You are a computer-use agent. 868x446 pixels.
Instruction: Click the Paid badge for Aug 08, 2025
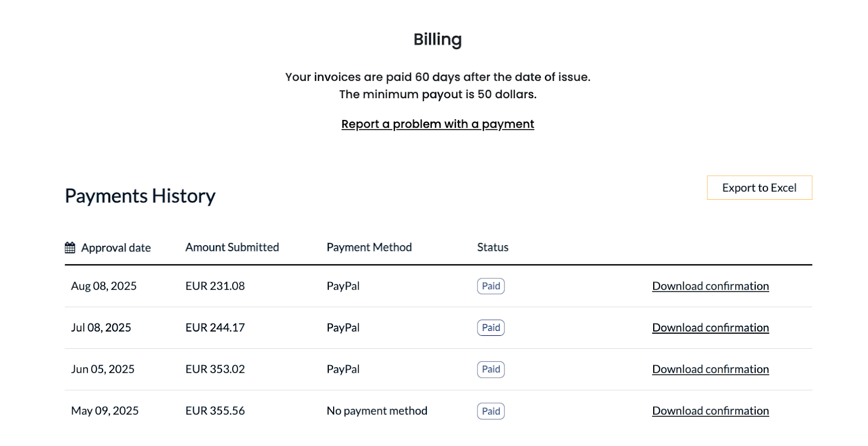[491, 286]
